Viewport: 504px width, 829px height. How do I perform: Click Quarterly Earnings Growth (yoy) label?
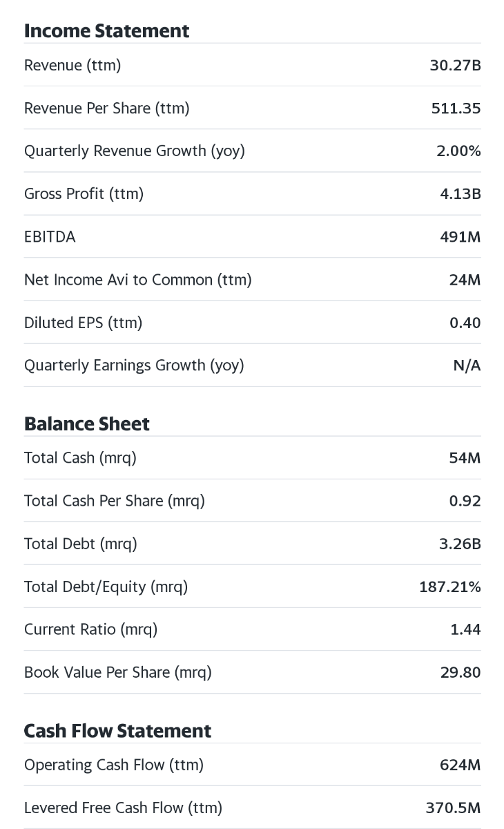(134, 365)
